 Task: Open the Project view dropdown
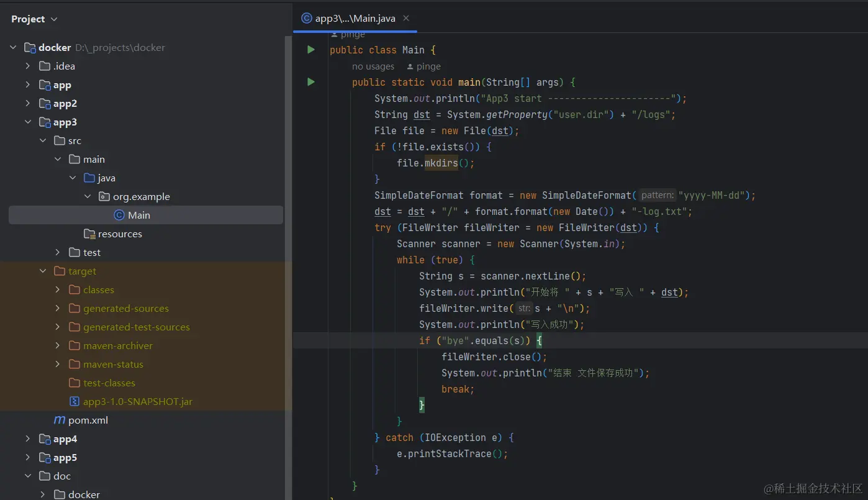34,19
